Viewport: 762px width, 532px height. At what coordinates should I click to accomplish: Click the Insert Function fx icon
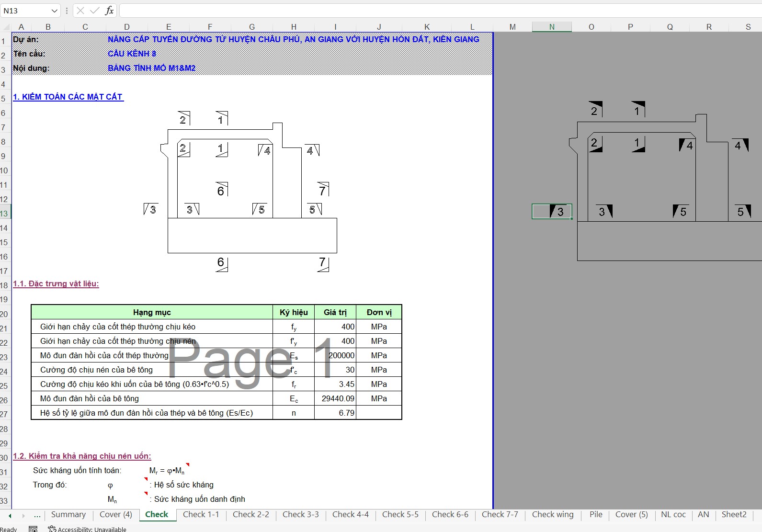[109, 11]
